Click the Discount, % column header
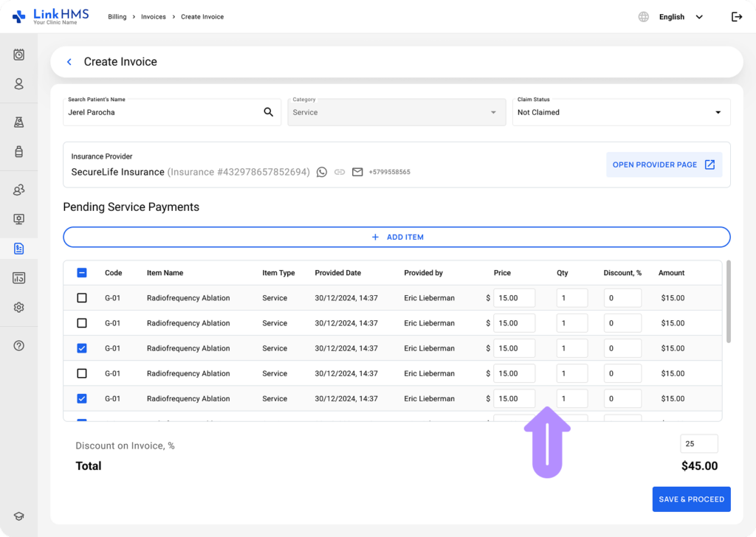The width and height of the screenshot is (756, 537). point(622,273)
